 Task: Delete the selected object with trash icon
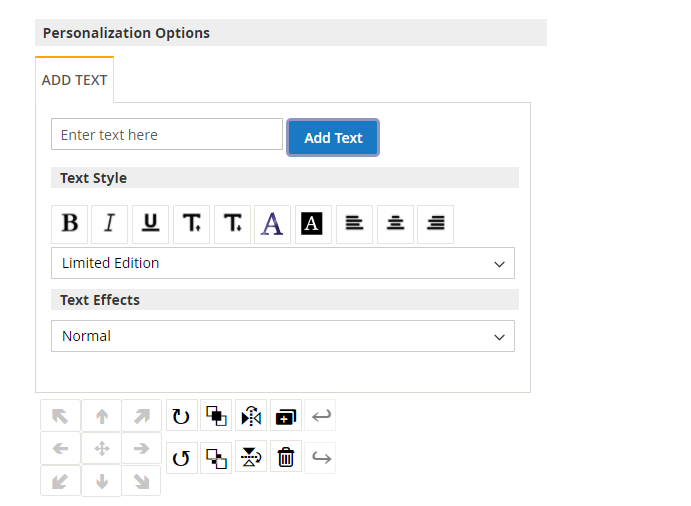[x=286, y=458]
